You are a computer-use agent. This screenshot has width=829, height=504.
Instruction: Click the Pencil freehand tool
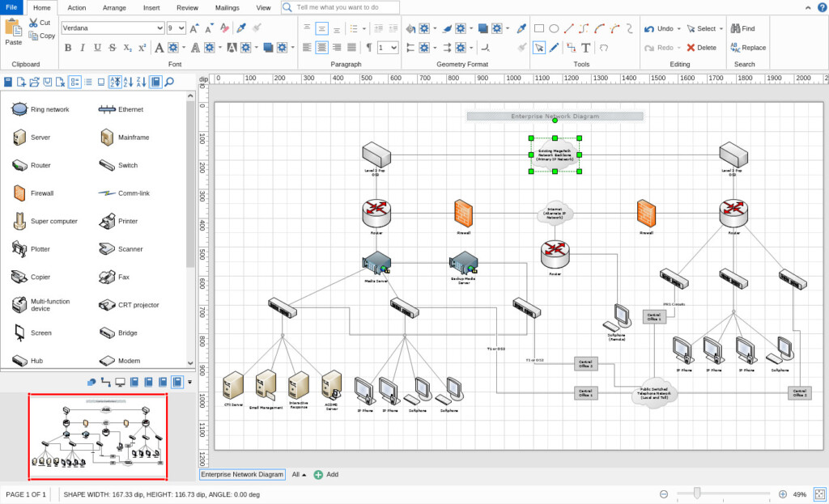(555, 48)
